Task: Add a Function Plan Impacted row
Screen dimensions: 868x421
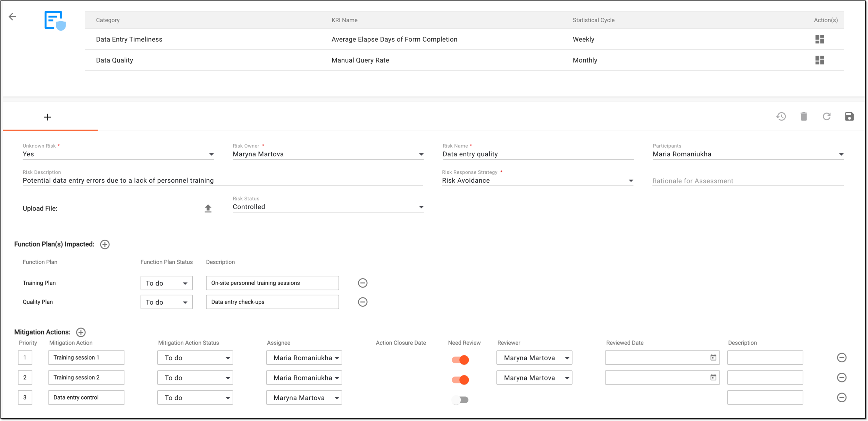Action: coord(105,245)
